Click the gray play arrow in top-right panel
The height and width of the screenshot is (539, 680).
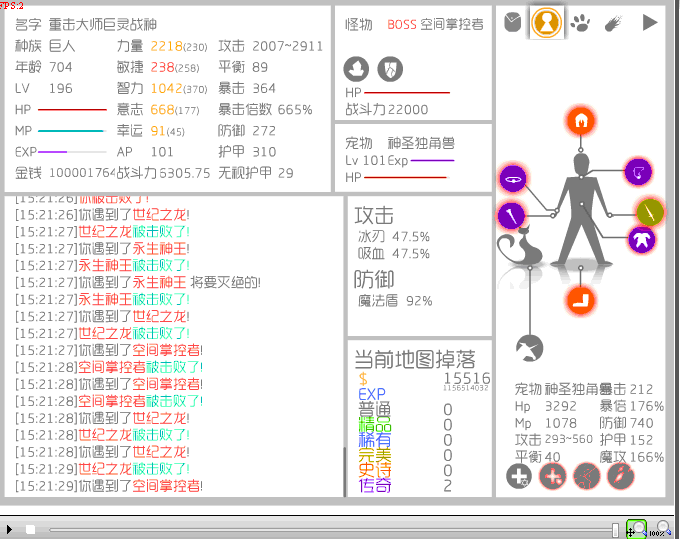point(649,23)
